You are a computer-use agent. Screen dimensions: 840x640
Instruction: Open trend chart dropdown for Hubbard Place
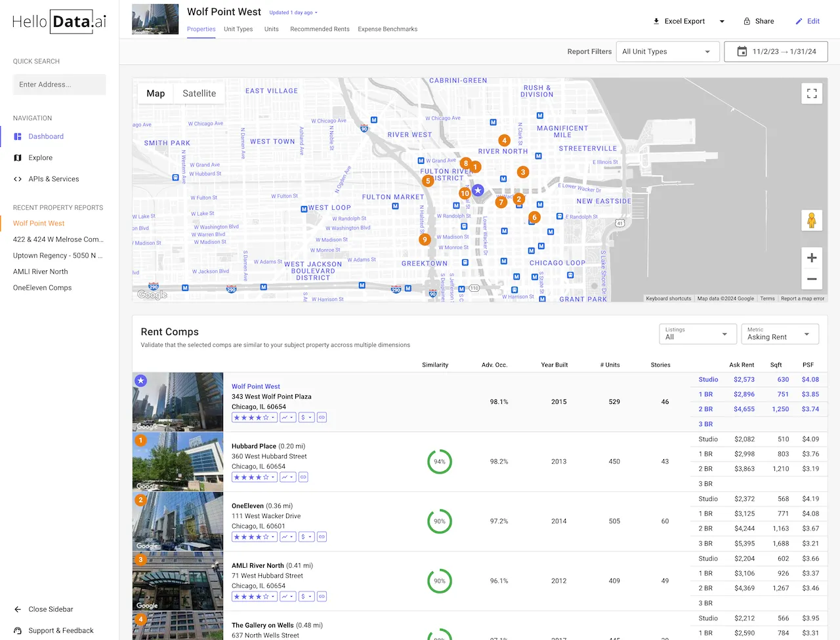click(x=287, y=477)
